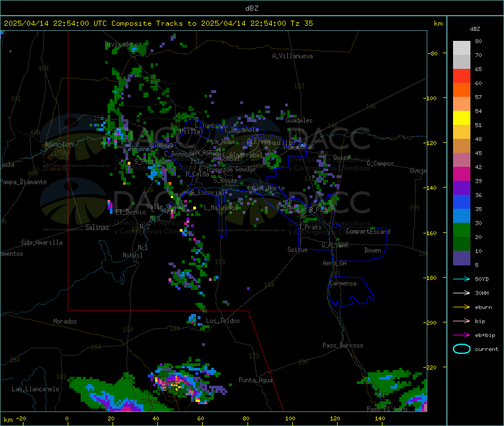Click the eburn yellow arrow legend icon

tap(461, 307)
